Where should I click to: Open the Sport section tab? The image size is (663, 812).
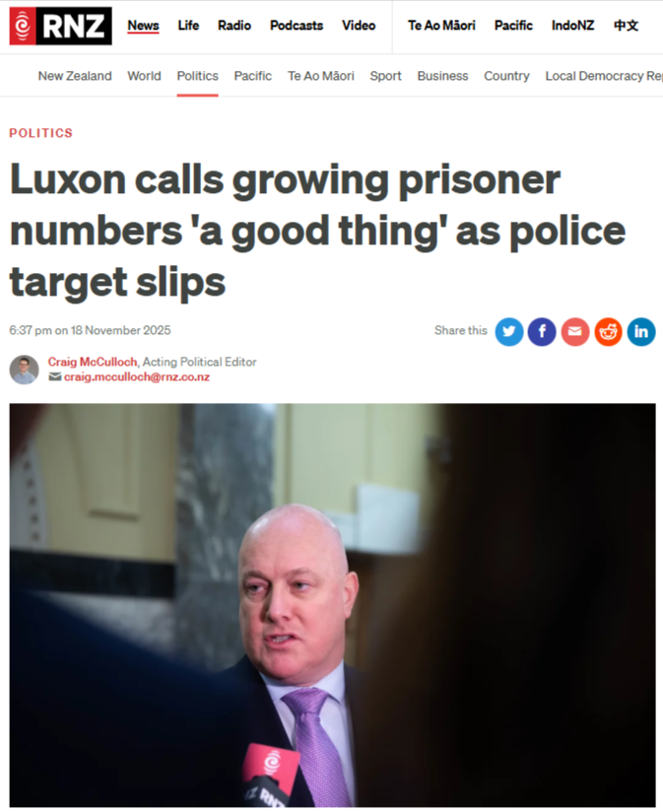pos(385,76)
